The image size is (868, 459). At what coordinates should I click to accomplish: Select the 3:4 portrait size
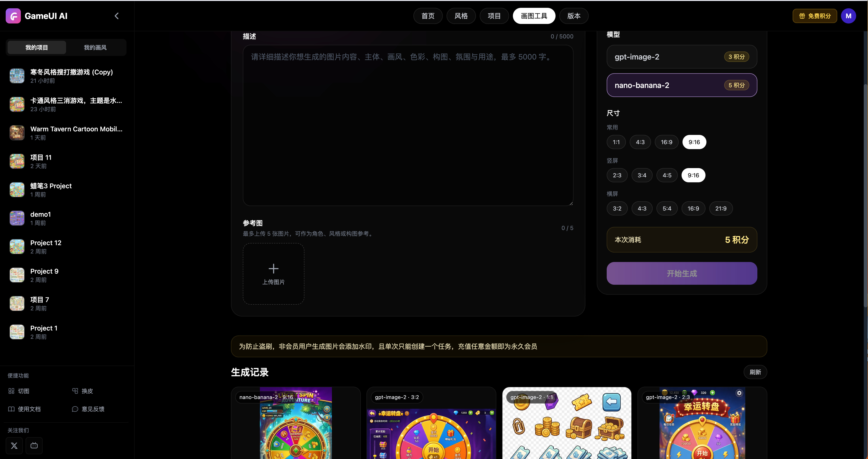point(642,175)
